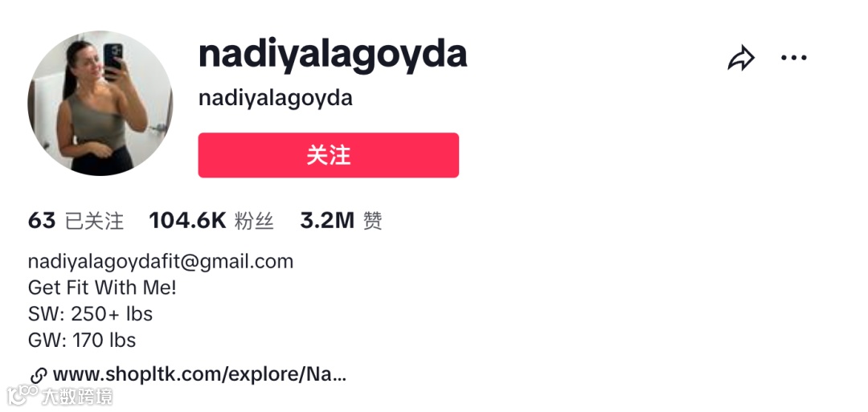Open the three-dot more options menu
Image resolution: width=868 pixels, height=412 pixels.
point(794,58)
